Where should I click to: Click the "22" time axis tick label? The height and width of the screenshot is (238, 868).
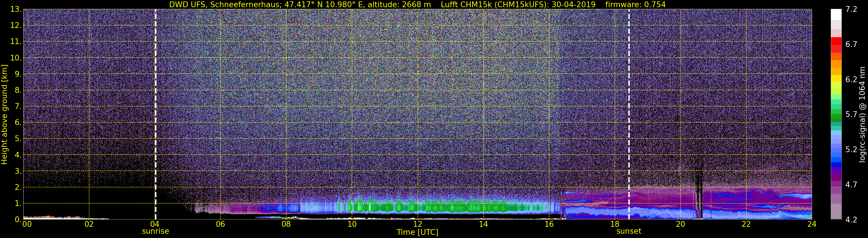coord(746,224)
